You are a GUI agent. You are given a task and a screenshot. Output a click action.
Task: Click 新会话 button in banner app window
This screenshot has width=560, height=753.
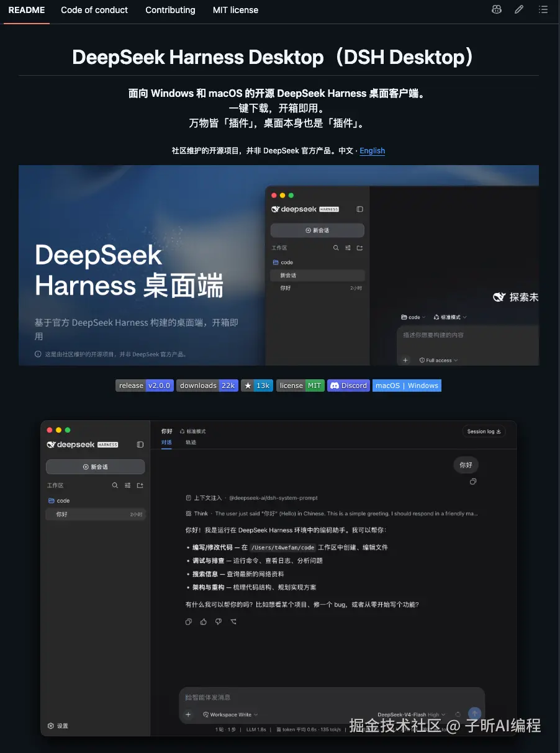click(317, 230)
